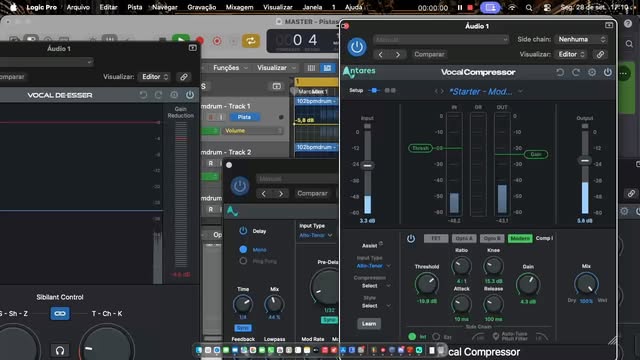
Task: Click Comparar in delay plugin window
Action: 312,193
